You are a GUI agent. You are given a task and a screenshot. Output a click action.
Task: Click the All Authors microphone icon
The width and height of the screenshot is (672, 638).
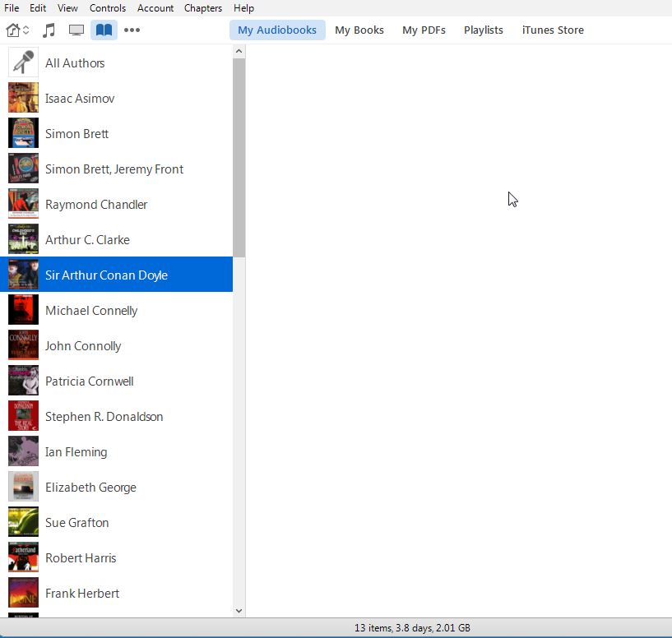point(23,62)
